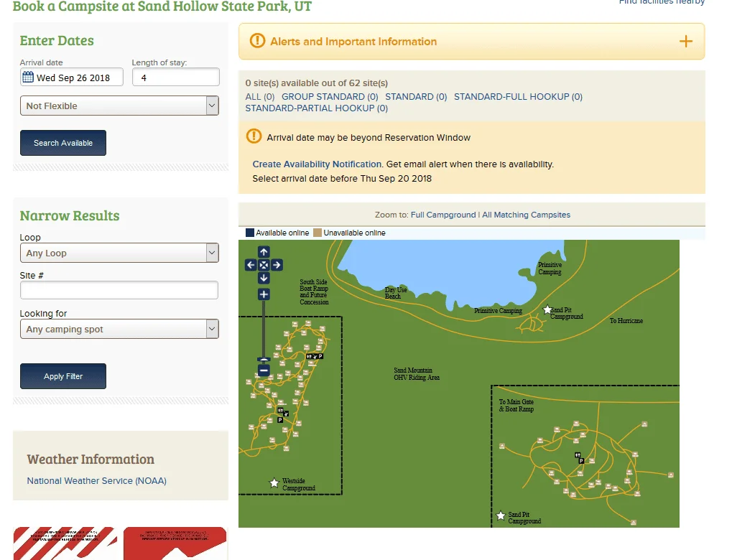732x560 pixels.
Task: Click '0 site(s) available out of 62 site(s)'
Action: (x=317, y=83)
